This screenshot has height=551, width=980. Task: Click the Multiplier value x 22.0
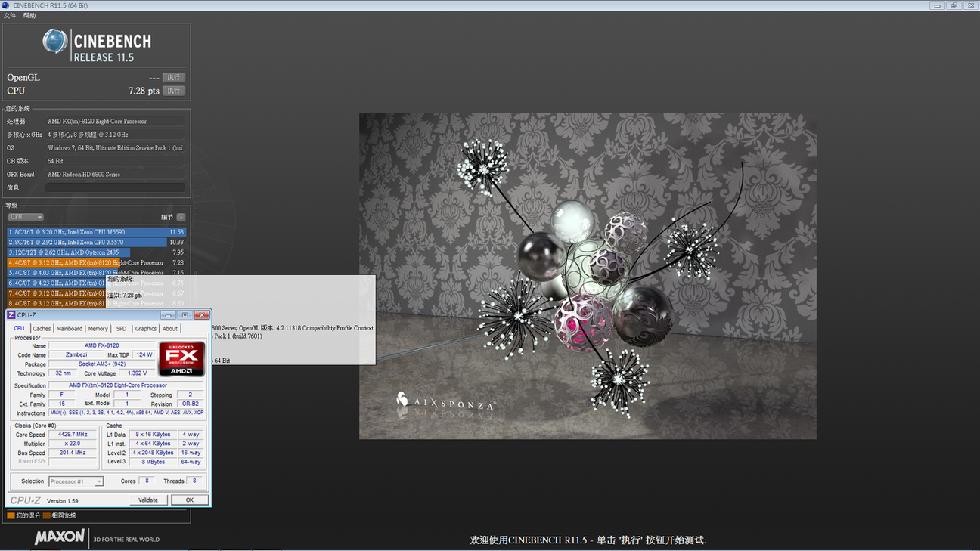pos(73,444)
